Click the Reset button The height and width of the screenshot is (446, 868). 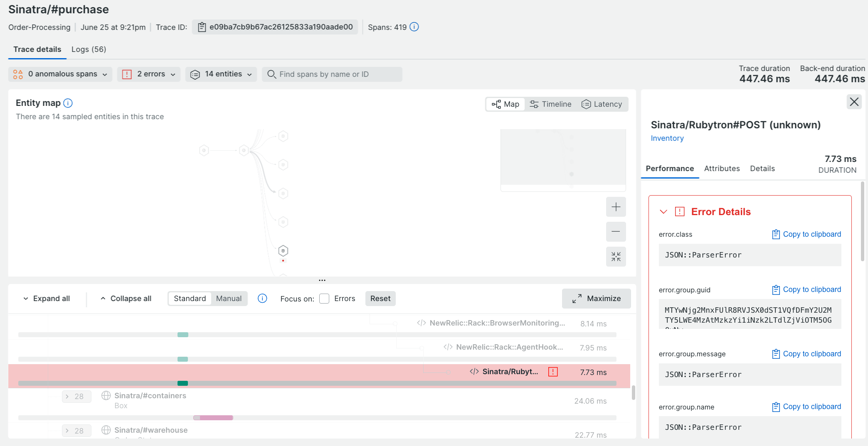(380, 299)
